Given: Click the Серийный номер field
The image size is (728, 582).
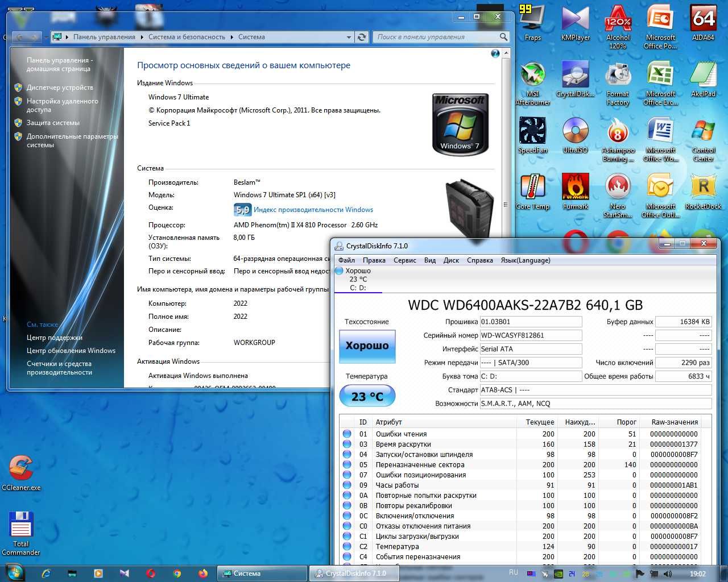Looking at the screenshot, I should click(x=531, y=335).
